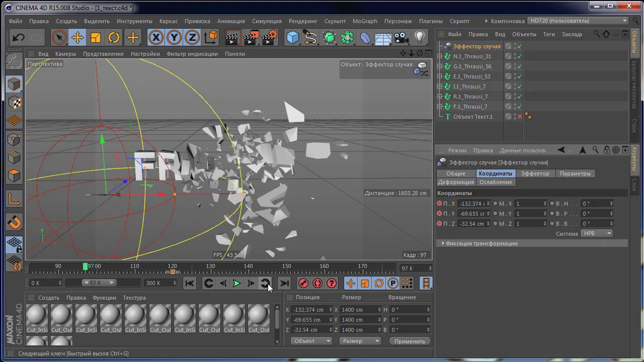The image size is (644, 362).
Task: Switch to Эффектор tab
Action: click(x=535, y=173)
